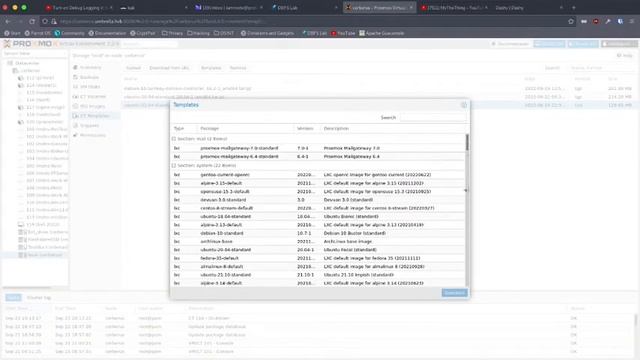Click the Proxmox logo
Viewport: 640px width, 360px height.
[31, 43]
